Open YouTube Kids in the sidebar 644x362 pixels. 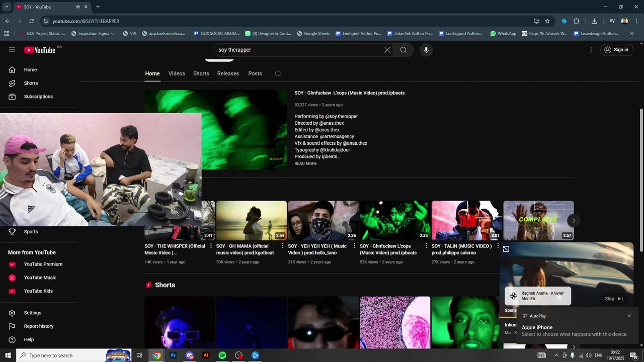point(39,291)
